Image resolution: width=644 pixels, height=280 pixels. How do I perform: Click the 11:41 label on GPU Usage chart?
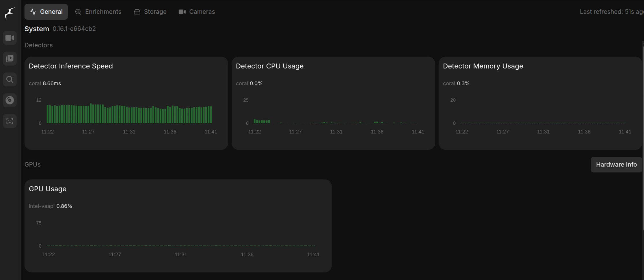tap(313, 255)
